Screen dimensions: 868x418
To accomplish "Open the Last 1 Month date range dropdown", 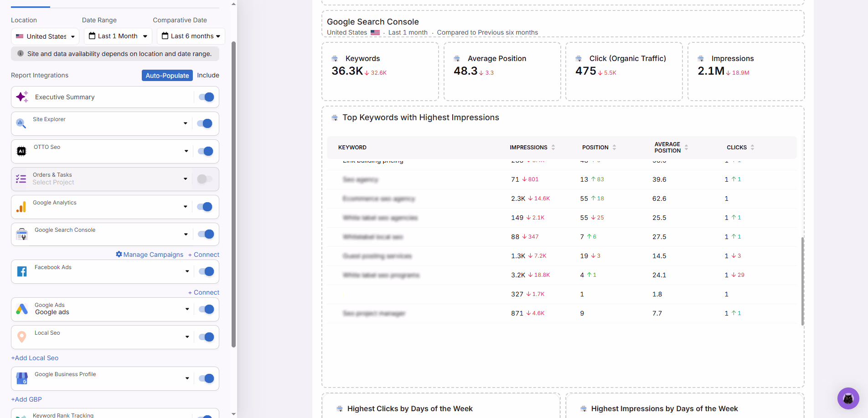I will tap(118, 36).
